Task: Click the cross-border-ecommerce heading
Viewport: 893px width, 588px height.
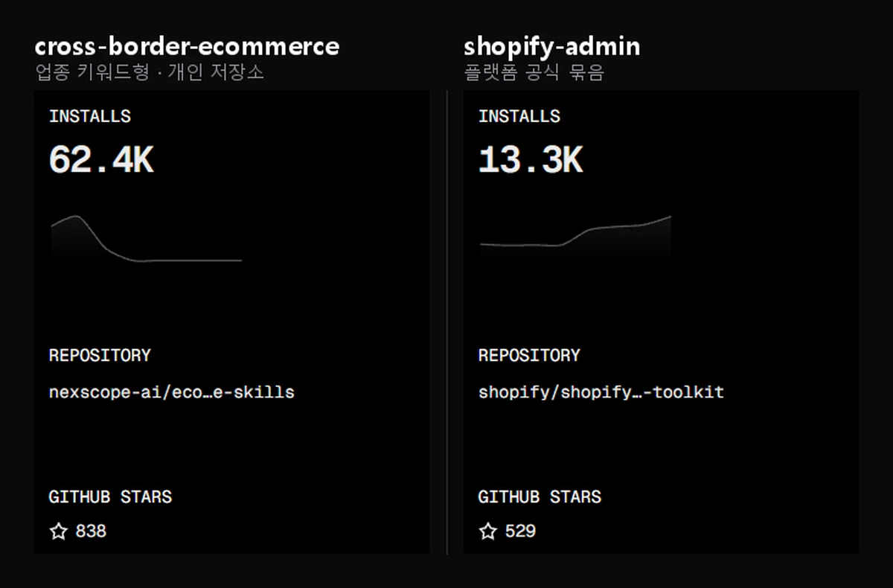Action: click(187, 46)
